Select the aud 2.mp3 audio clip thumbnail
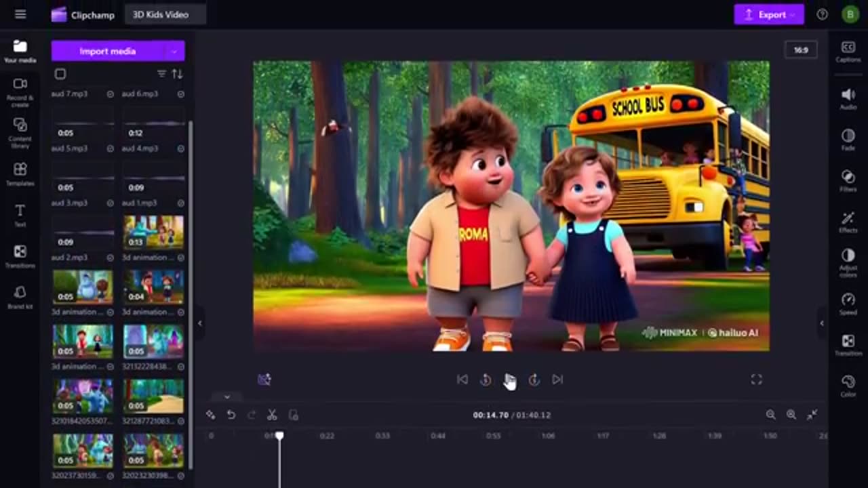Image resolution: width=868 pixels, height=488 pixels. pos(83,232)
